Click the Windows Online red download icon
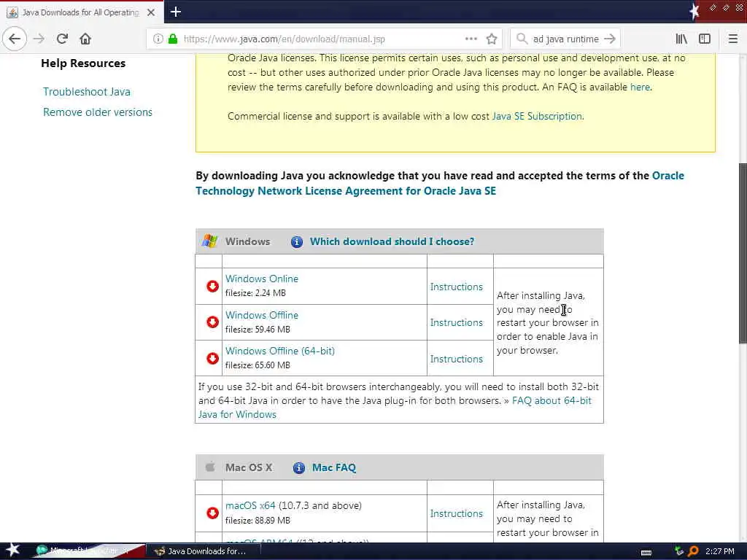This screenshot has height=560, width=747. point(212,286)
